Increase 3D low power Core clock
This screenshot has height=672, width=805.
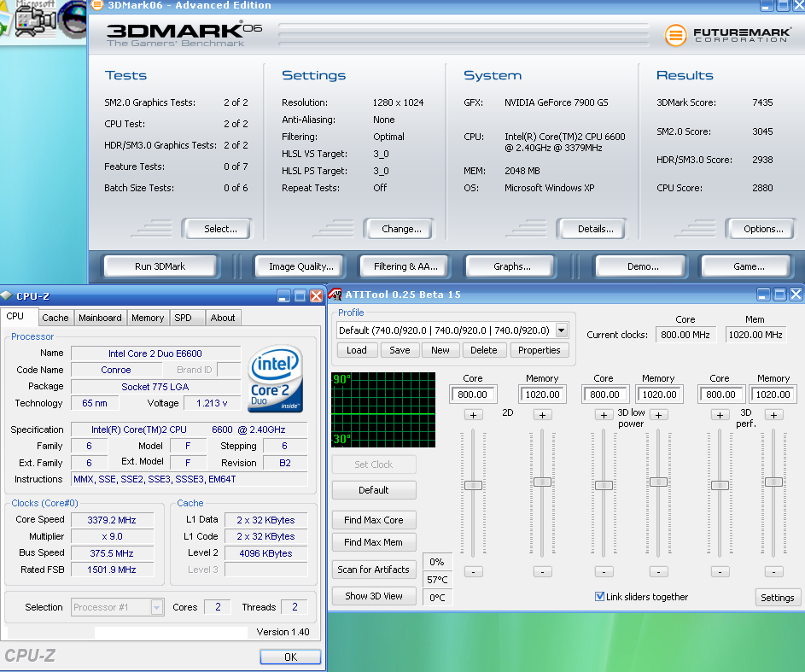604,415
